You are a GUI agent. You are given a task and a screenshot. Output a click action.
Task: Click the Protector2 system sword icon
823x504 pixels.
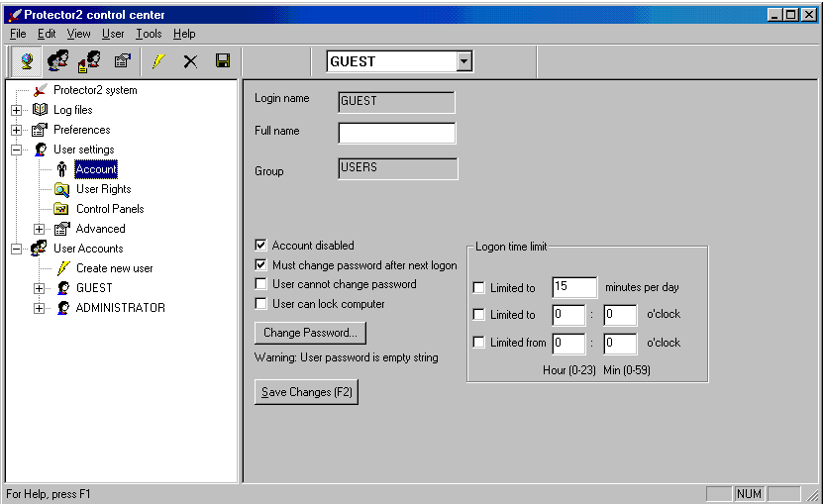pyautogui.click(x=40, y=90)
